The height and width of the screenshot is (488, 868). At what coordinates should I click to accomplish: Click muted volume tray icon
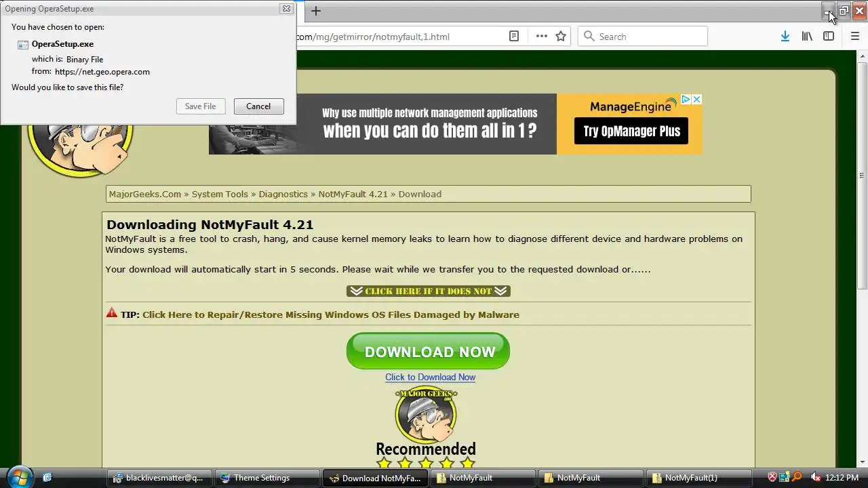[x=816, y=477]
